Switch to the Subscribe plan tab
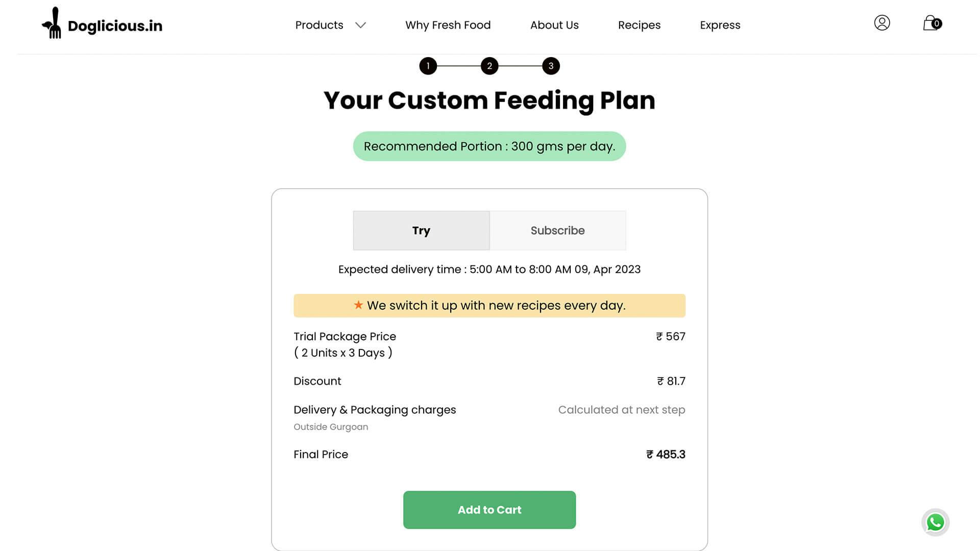The image size is (980, 551). 557,231
